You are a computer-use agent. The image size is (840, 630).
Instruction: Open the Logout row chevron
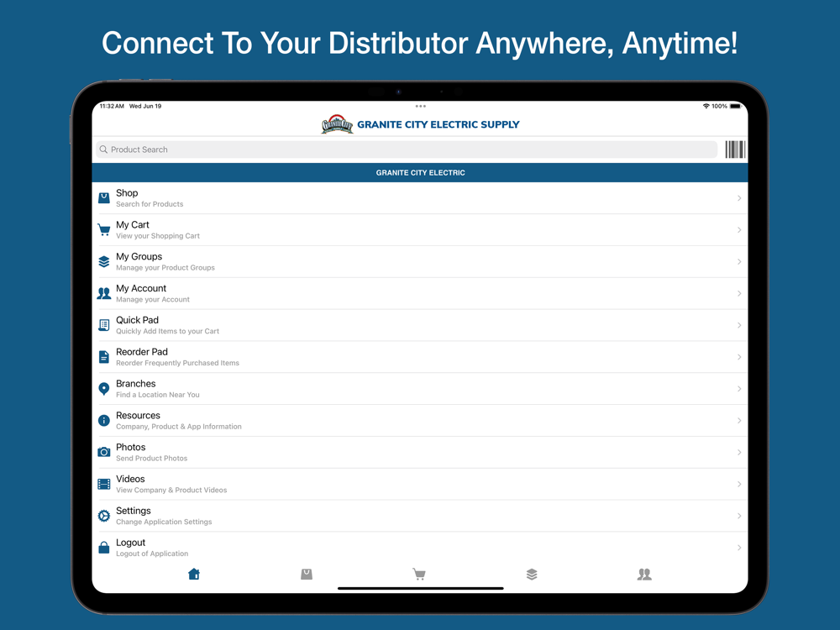[x=738, y=548]
